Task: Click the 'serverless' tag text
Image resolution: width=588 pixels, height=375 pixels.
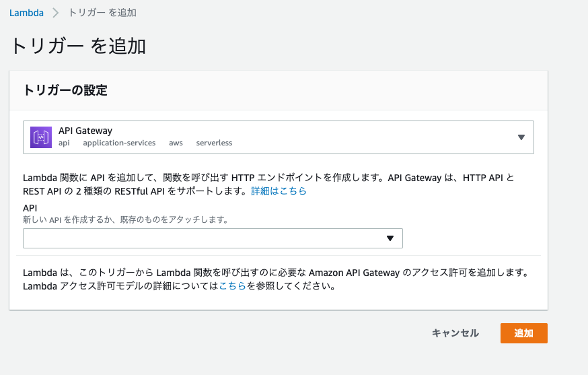Action: (214, 143)
